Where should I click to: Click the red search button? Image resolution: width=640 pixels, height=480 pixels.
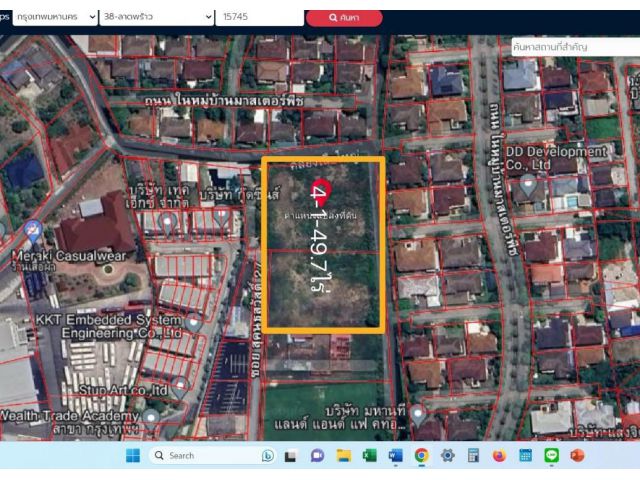point(344,18)
